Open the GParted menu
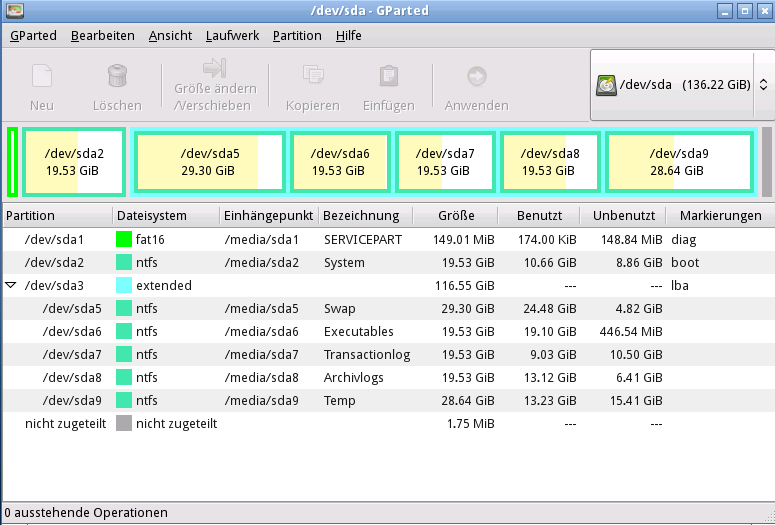 (x=33, y=36)
